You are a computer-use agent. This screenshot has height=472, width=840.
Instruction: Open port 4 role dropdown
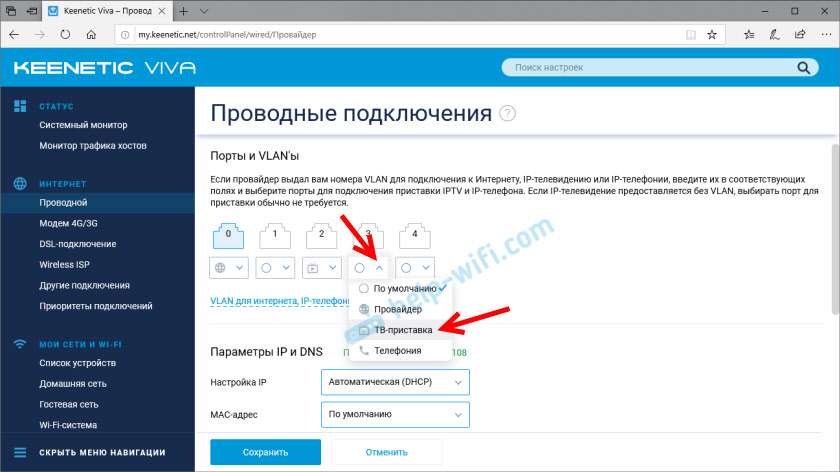pyautogui.click(x=415, y=268)
